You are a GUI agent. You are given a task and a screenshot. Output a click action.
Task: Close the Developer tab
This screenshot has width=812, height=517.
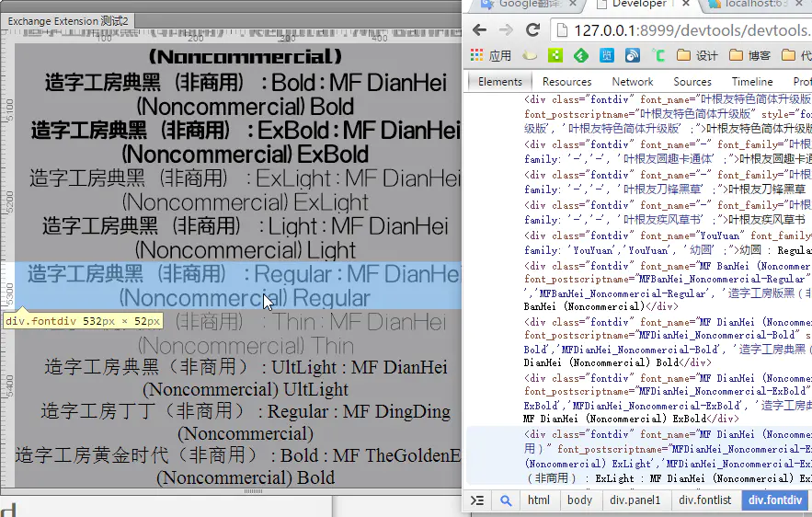(x=686, y=4)
